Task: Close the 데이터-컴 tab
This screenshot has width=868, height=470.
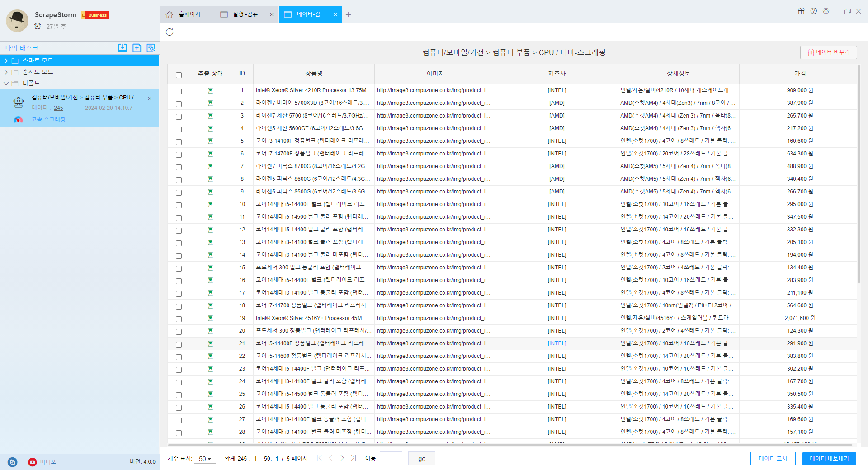Action: click(335, 14)
